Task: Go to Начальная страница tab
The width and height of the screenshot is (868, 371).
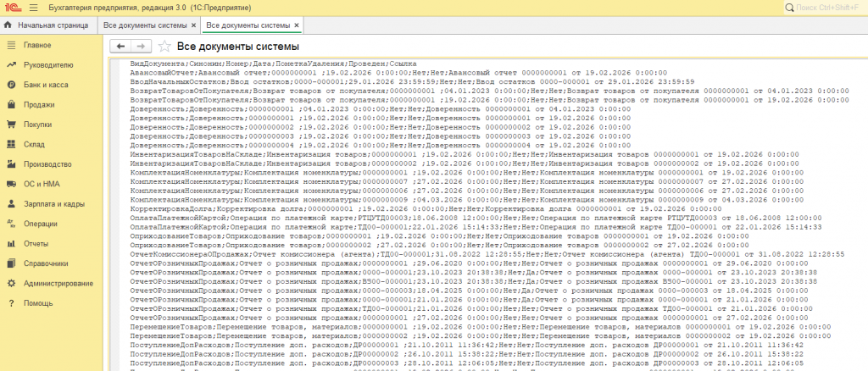Action: click(x=53, y=25)
